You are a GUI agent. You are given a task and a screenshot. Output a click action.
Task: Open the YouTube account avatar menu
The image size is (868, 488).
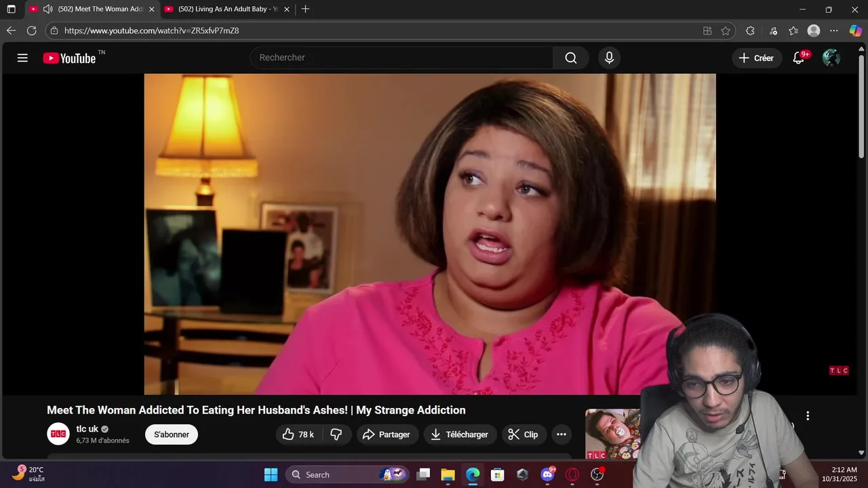(831, 58)
